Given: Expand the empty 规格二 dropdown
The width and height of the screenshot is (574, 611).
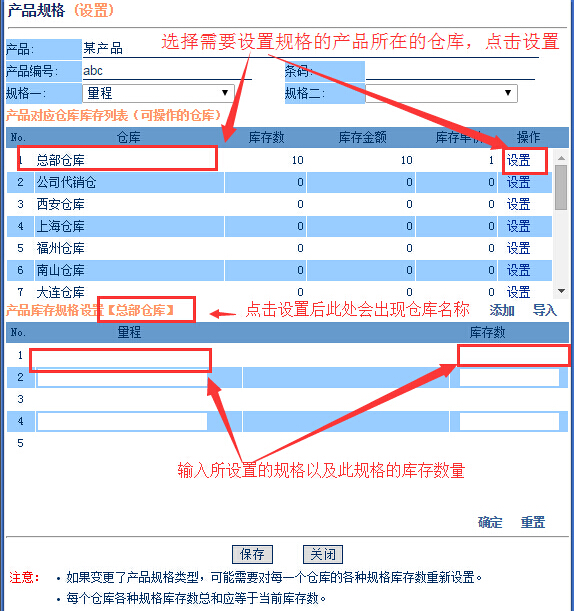Looking at the screenshot, I should [441, 93].
